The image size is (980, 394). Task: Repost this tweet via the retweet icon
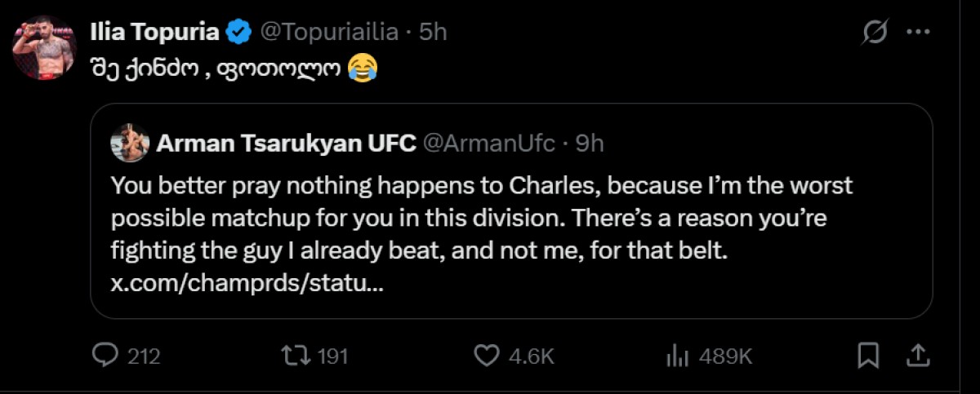coord(294,356)
